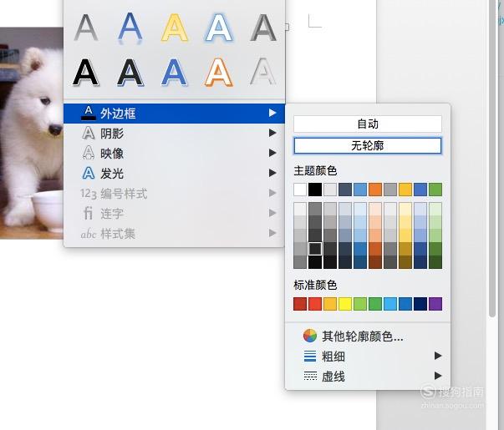The height and width of the screenshot is (430, 504).
Task: Click the 映像 reflection A icon
Action: coord(89,153)
